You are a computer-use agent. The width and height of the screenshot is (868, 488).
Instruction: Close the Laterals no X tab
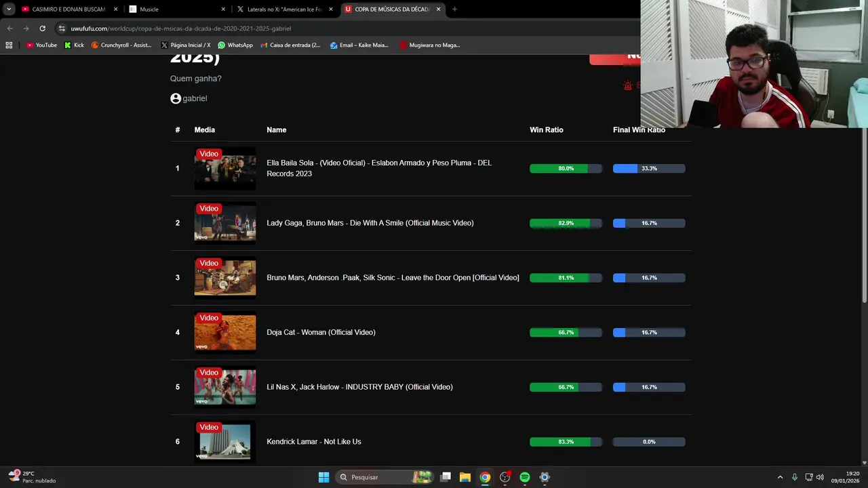click(x=331, y=9)
